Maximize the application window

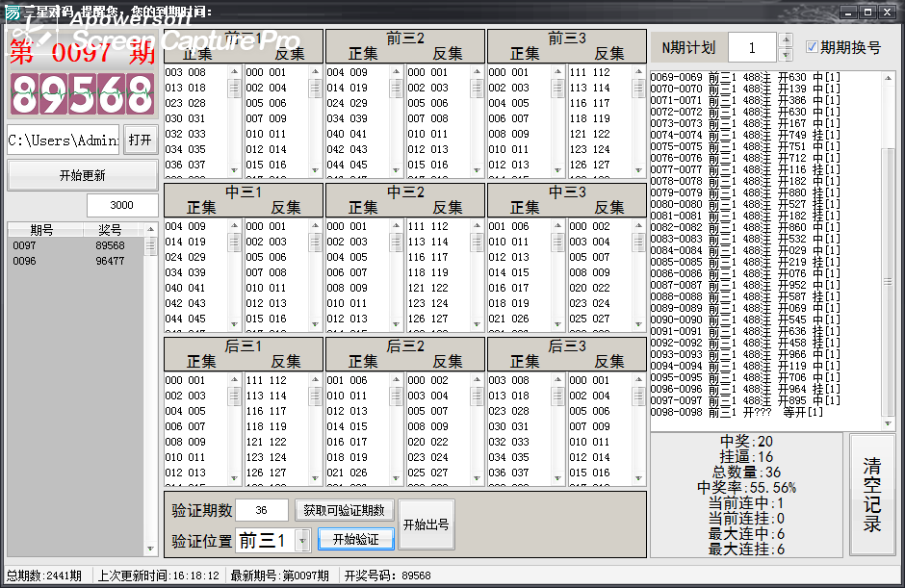click(867, 13)
